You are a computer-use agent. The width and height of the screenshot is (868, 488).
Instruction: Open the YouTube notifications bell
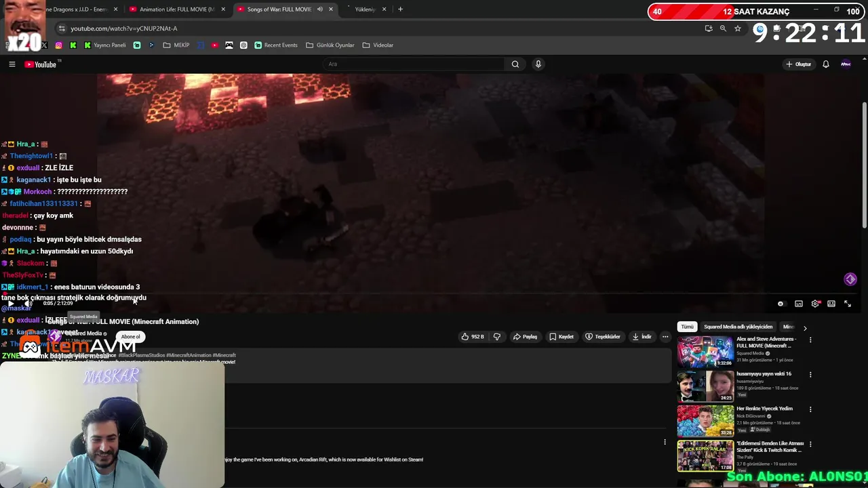(826, 64)
